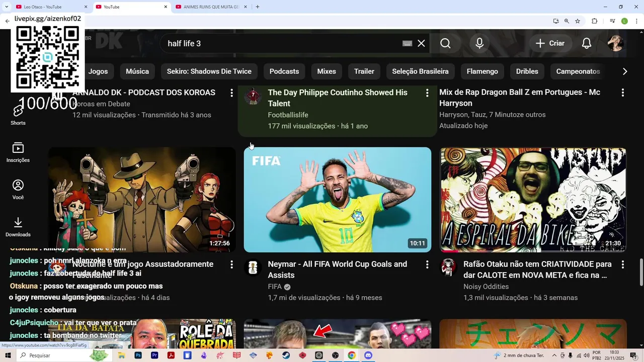Show hidden system tray icons

click(x=554, y=355)
